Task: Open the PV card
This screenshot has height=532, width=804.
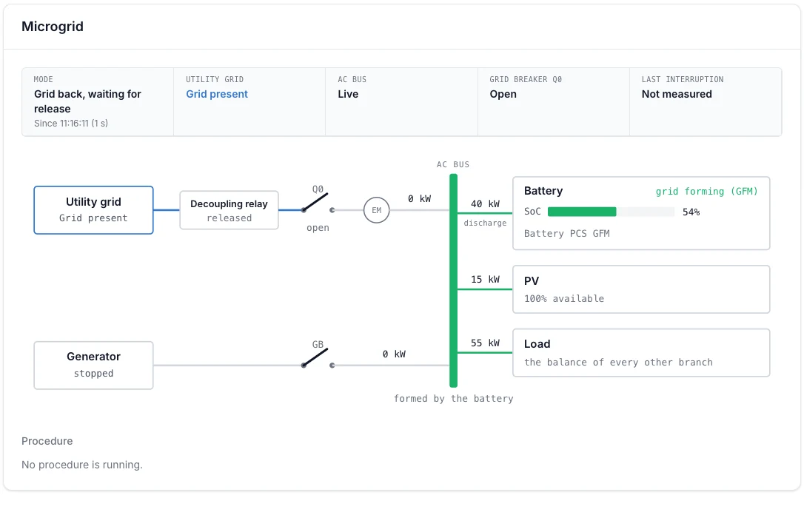Action: click(x=641, y=289)
